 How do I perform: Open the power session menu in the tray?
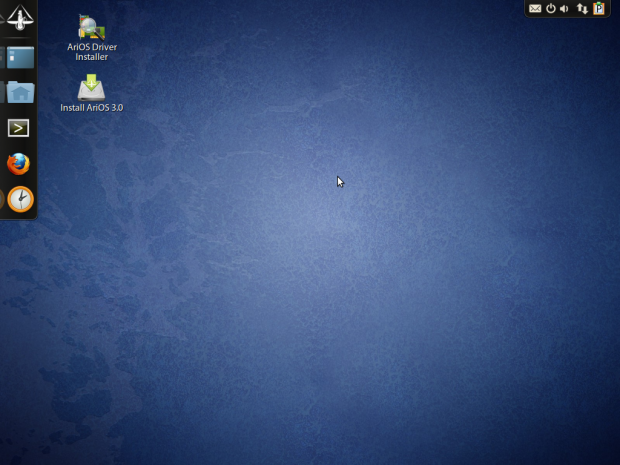550,9
